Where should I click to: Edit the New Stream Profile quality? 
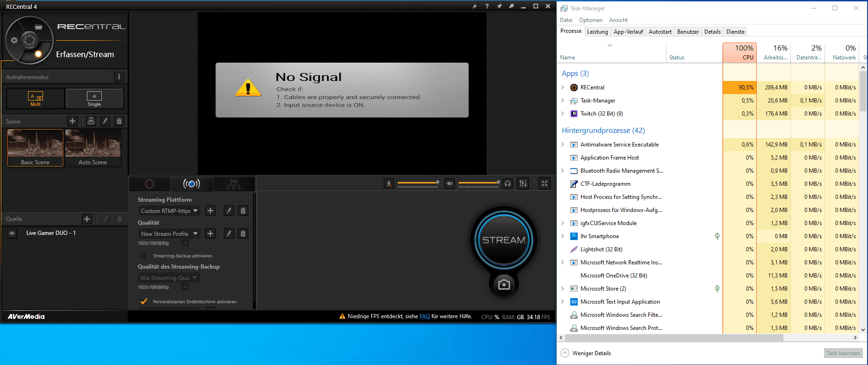(229, 234)
